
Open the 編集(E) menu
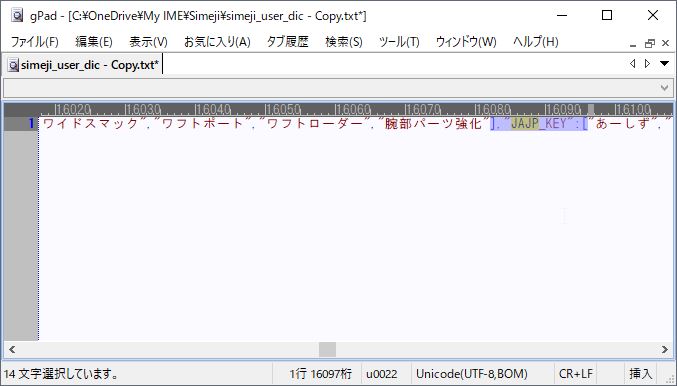click(94, 42)
